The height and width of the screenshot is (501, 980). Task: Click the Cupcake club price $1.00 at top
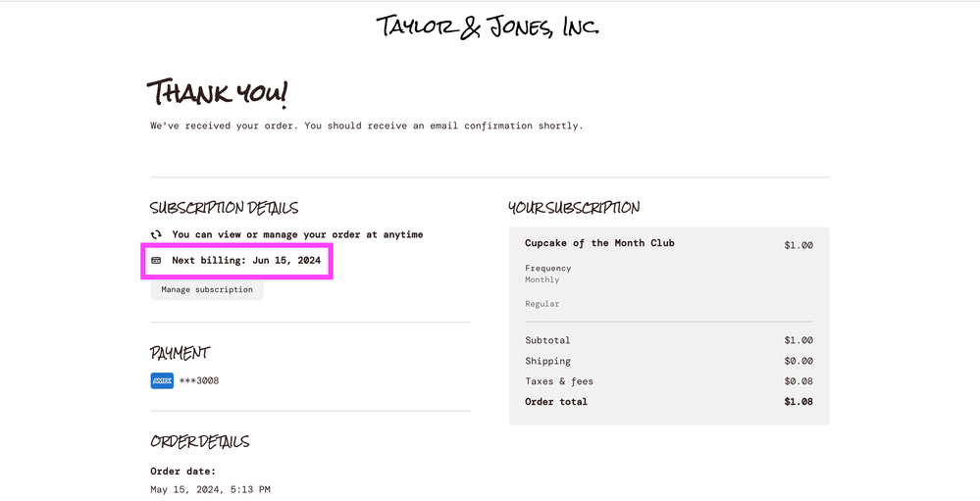(799, 245)
